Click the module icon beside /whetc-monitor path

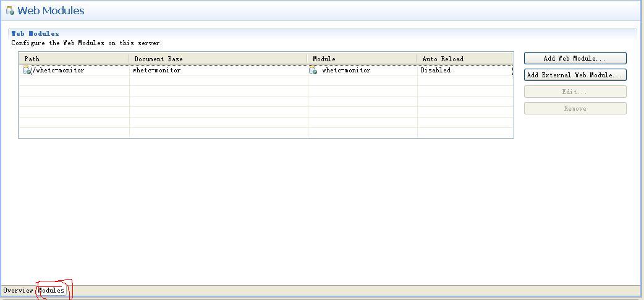(x=27, y=71)
